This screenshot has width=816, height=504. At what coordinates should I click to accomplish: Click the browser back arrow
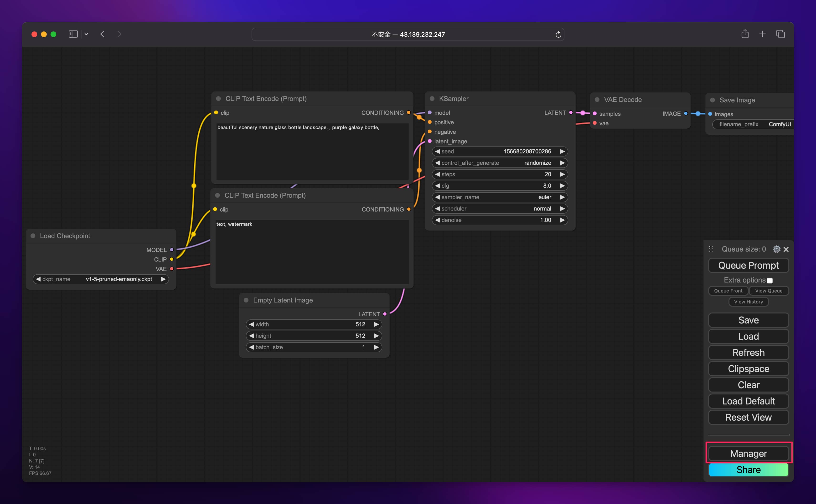(102, 34)
